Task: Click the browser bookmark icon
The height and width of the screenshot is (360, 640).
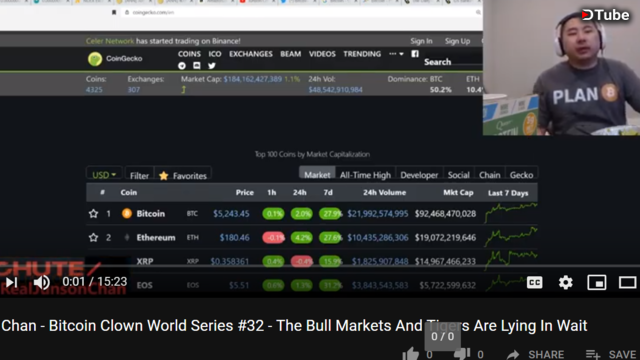Action: coord(114,13)
